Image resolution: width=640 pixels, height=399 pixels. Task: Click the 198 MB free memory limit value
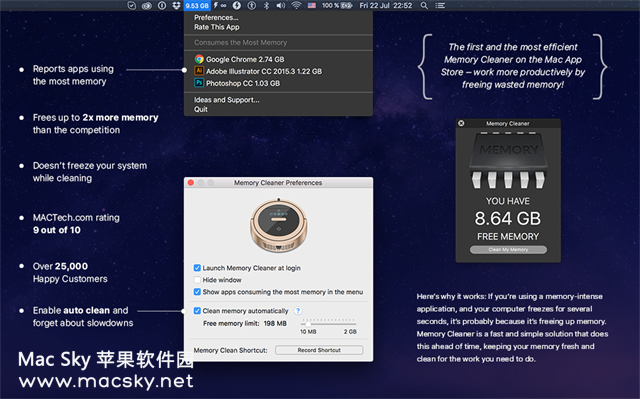coord(275,324)
